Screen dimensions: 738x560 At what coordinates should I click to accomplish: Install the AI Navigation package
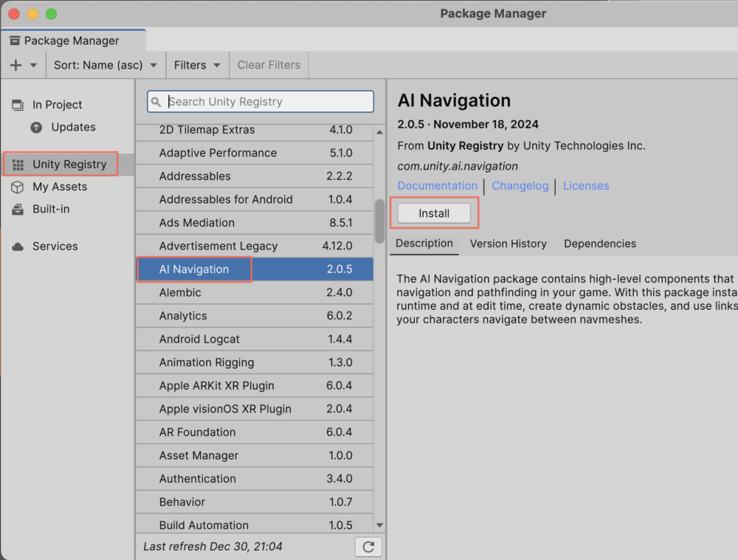(x=433, y=212)
